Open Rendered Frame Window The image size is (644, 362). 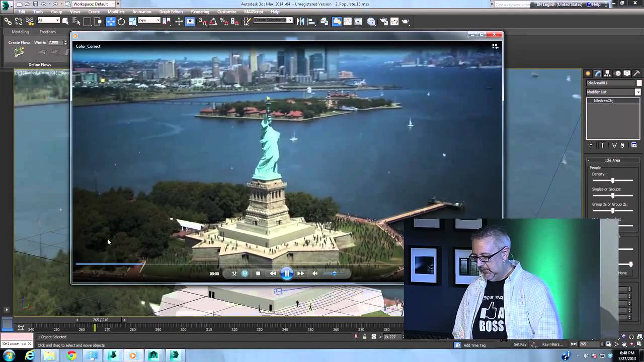394,21
